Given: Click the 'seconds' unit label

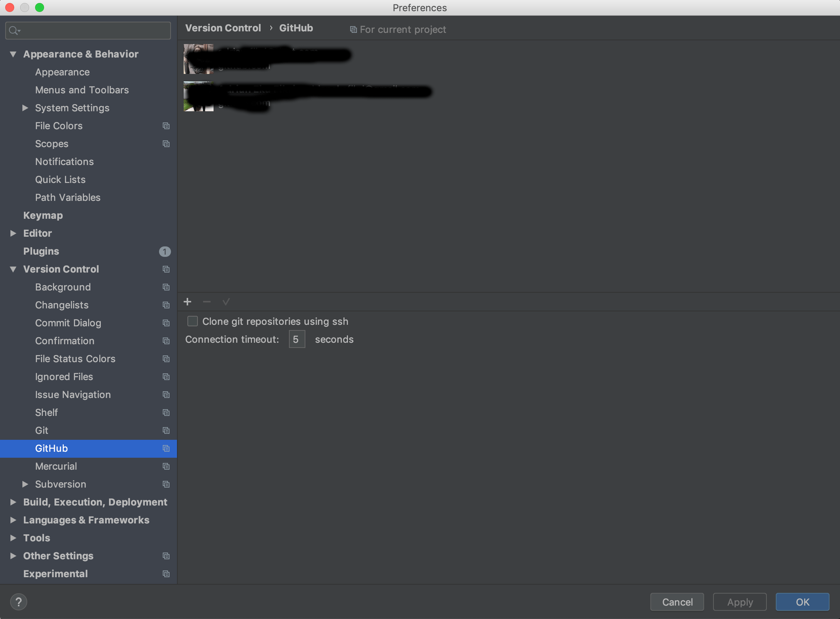Looking at the screenshot, I should pos(334,339).
